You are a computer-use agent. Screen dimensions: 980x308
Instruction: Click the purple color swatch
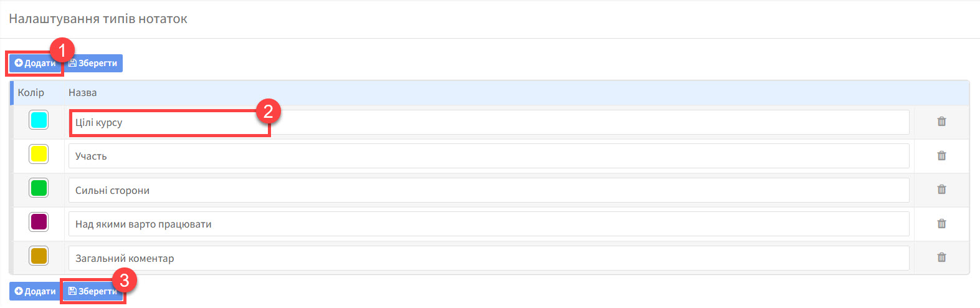click(39, 221)
